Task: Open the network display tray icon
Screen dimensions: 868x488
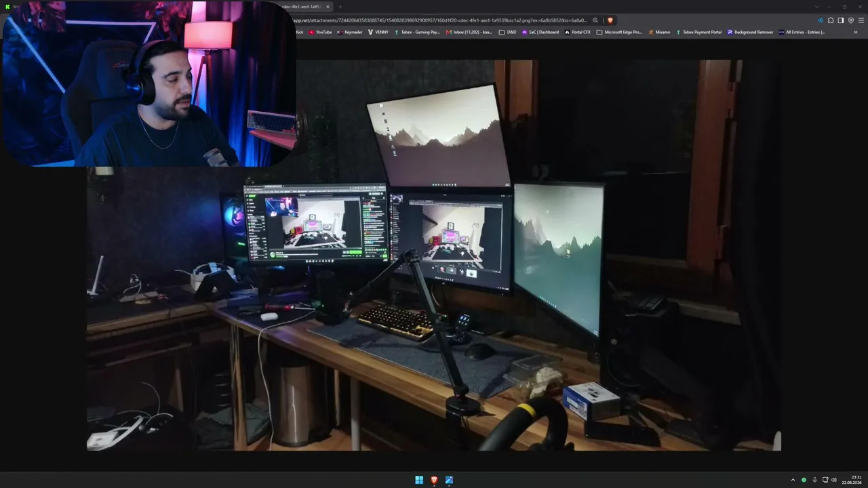Action: [x=825, y=480]
